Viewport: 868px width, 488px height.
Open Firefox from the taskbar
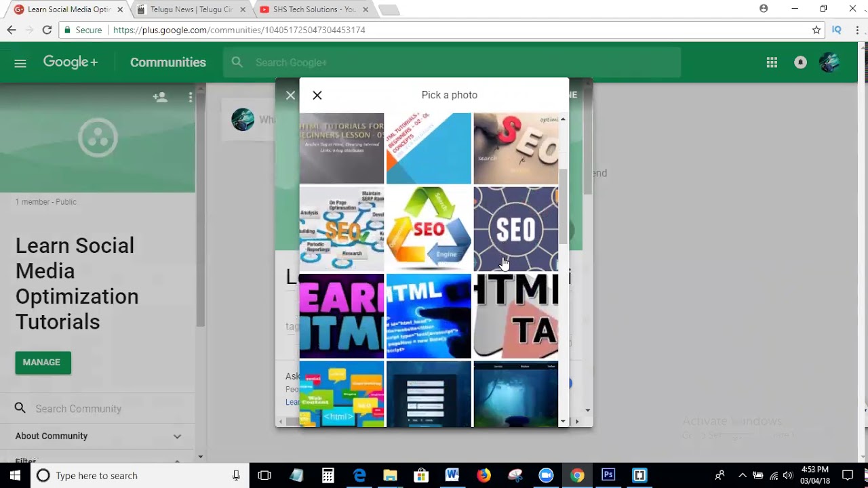(484, 475)
